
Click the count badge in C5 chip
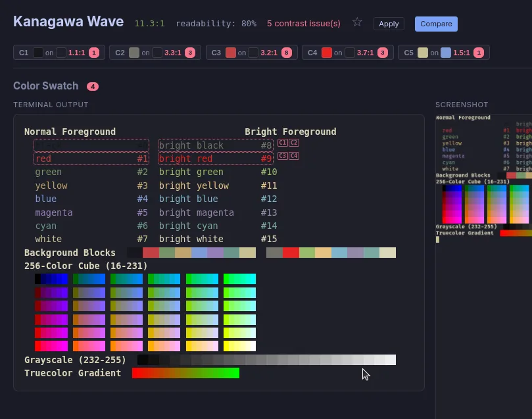(x=479, y=53)
